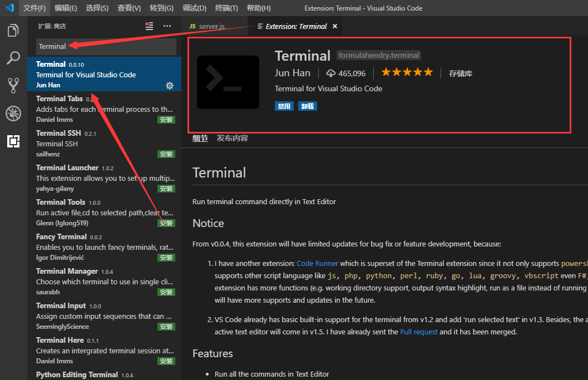Image resolution: width=588 pixels, height=380 pixels.
Task: Open the extensions More Actions menu
Action: (167, 26)
